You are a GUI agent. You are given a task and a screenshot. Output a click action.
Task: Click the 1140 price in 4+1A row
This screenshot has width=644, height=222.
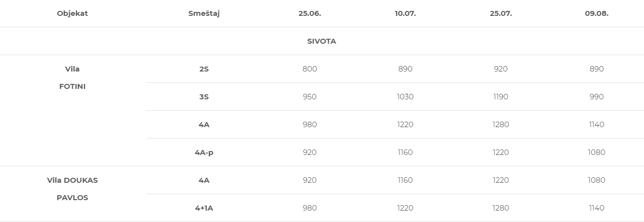pos(596,208)
